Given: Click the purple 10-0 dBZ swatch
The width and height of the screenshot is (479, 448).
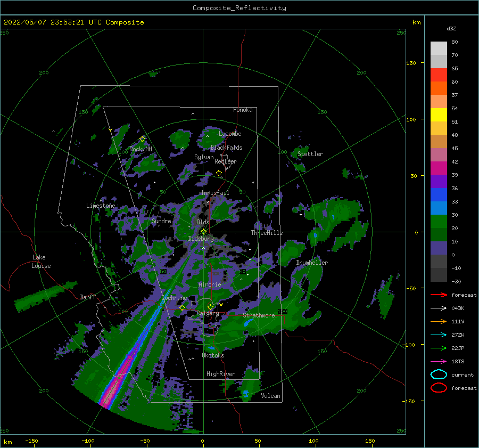Looking at the screenshot, I should click(x=439, y=248).
